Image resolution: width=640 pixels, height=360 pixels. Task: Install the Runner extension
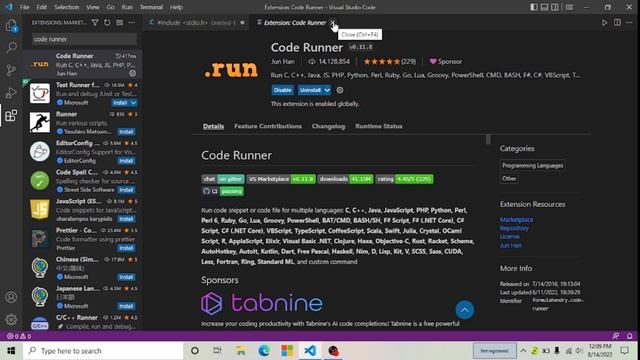pyautogui.click(x=126, y=132)
